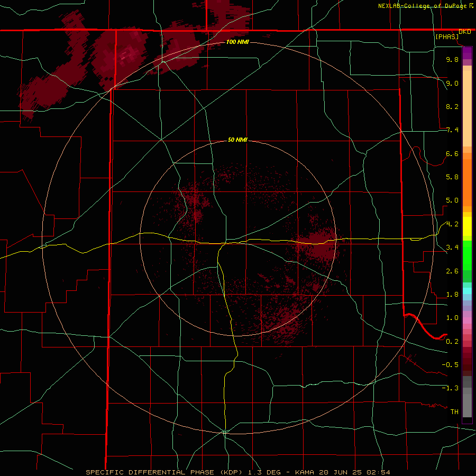This screenshot has height=476, width=476.
Task: Pick the cyan segment of the color bar
Action: click(x=467, y=291)
